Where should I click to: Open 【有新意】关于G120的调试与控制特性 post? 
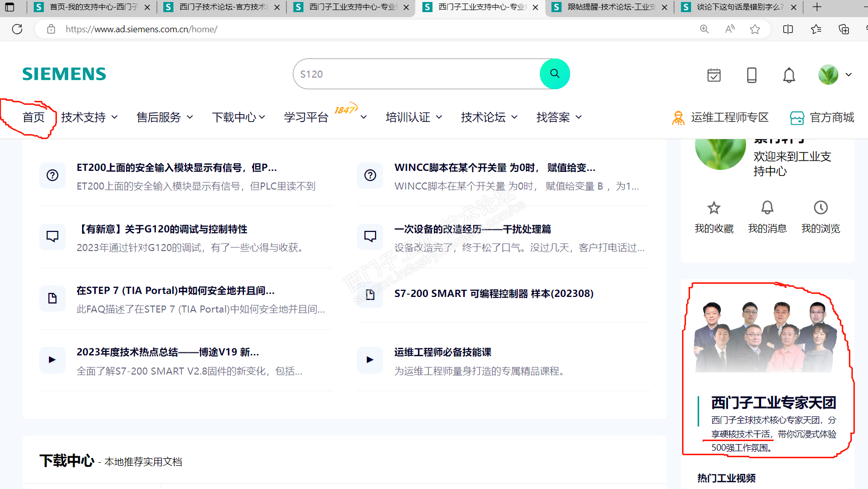[162, 229]
